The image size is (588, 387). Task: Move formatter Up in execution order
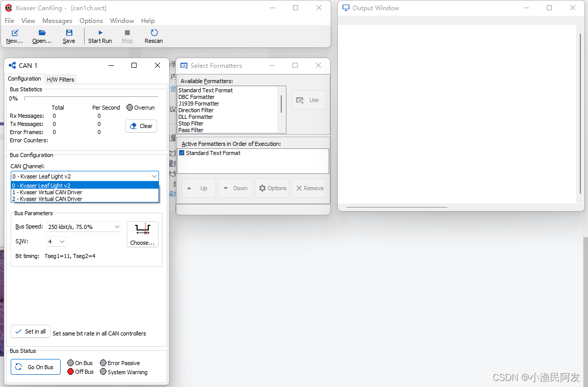(x=198, y=188)
